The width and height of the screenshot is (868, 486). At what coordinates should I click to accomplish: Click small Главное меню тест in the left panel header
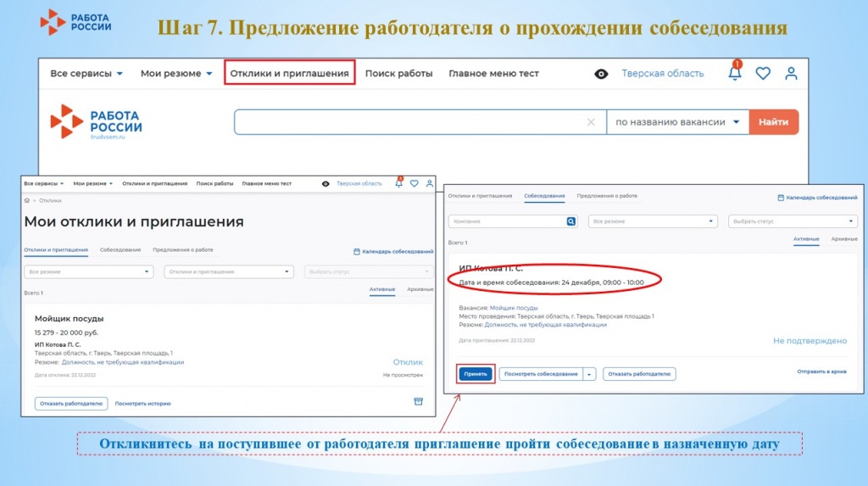[267, 183]
